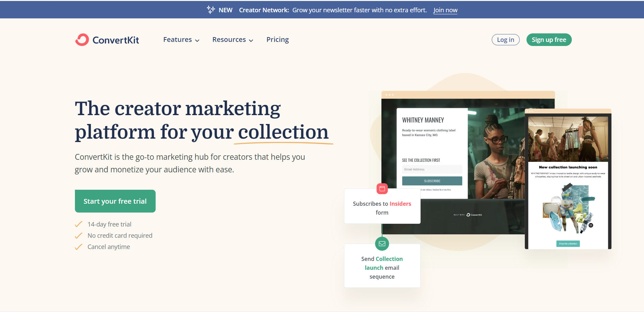
Task: Click the red form icon above Subscribes card
Action: (382, 189)
